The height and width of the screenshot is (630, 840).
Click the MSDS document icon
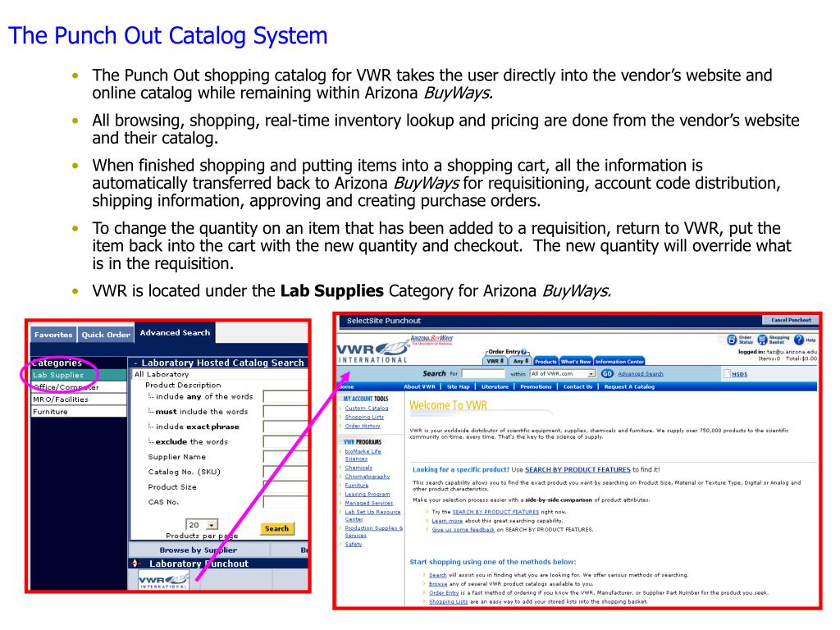[727, 374]
